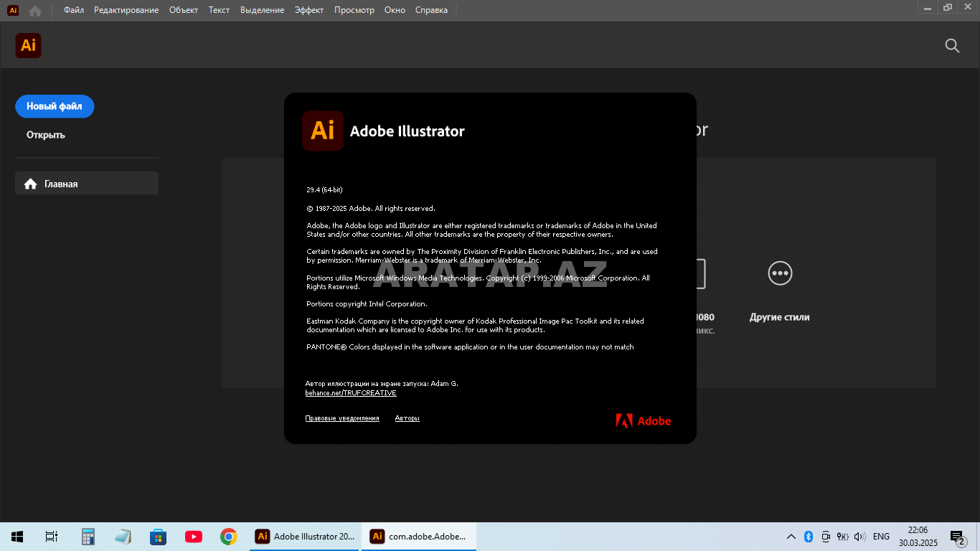Open the behance.net/TRUFCREATIVE link

tap(351, 393)
